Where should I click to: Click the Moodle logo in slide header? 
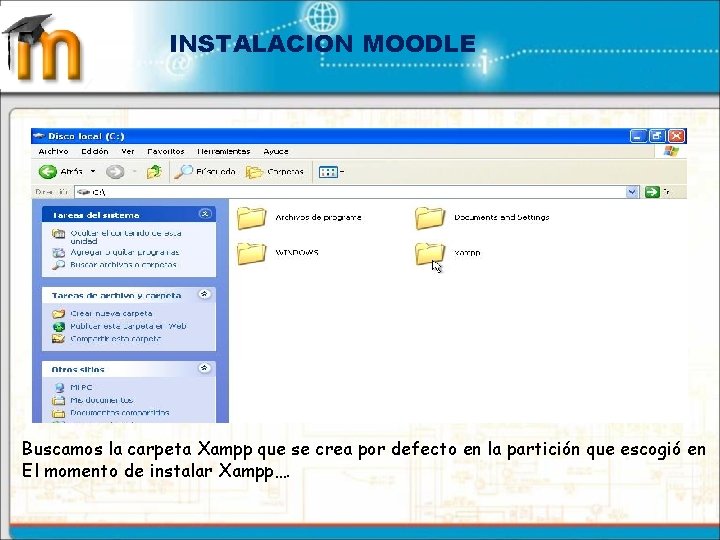pyautogui.click(x=42, y=48)
